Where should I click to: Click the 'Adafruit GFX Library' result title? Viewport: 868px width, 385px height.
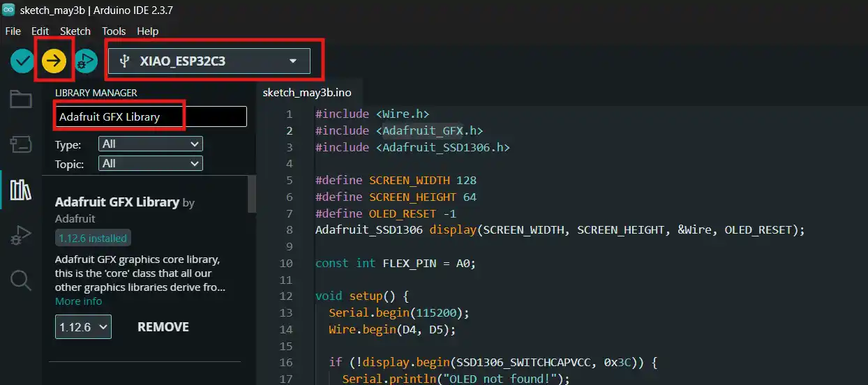[117, 202]
